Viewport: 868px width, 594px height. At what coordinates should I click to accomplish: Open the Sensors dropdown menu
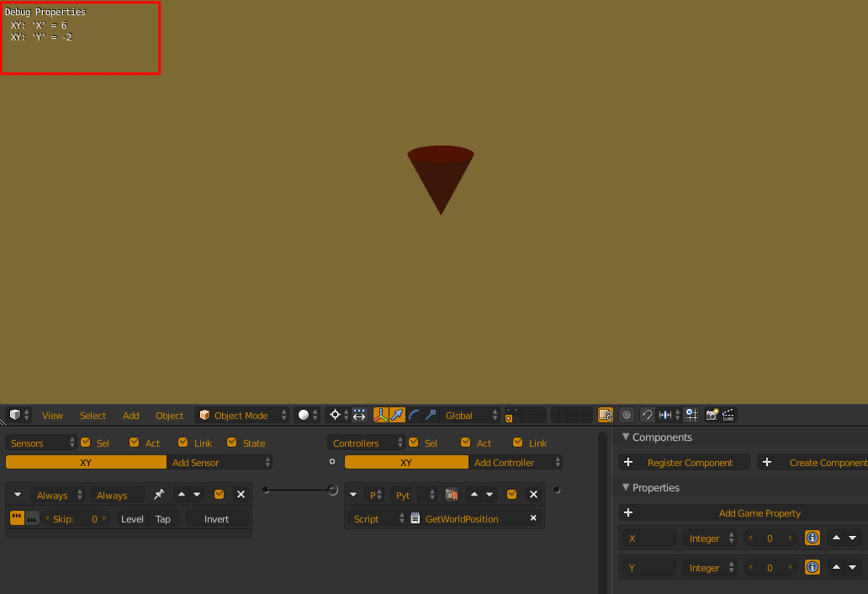point(41,443)
